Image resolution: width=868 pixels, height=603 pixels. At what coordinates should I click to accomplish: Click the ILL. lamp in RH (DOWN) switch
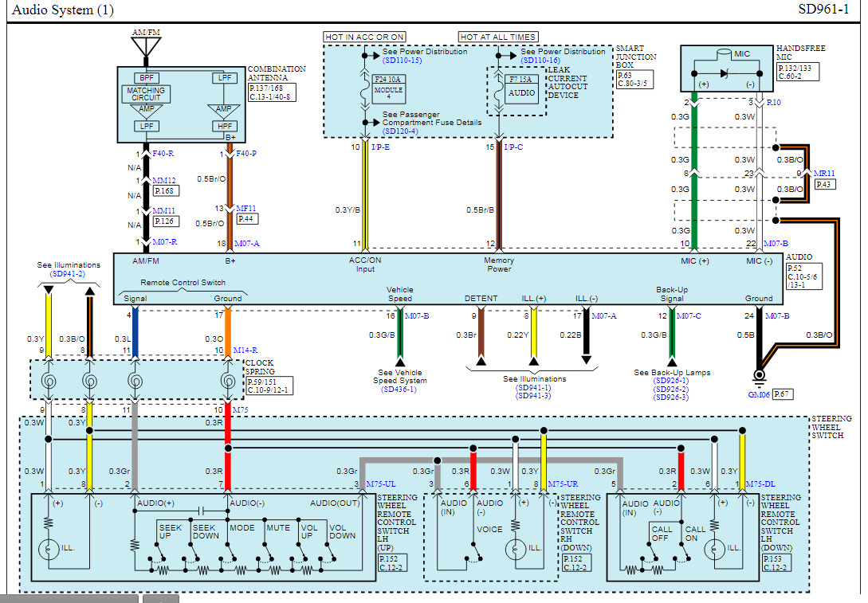[516, 548]
